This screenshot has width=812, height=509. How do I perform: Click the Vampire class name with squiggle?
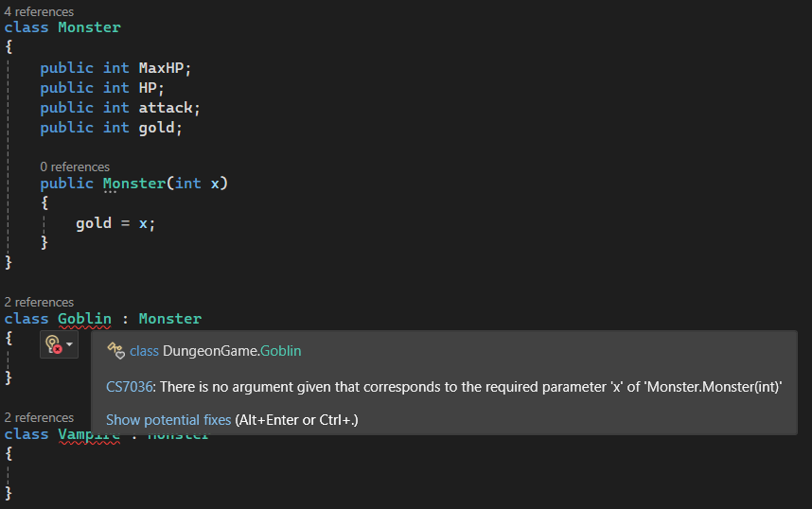89,434
